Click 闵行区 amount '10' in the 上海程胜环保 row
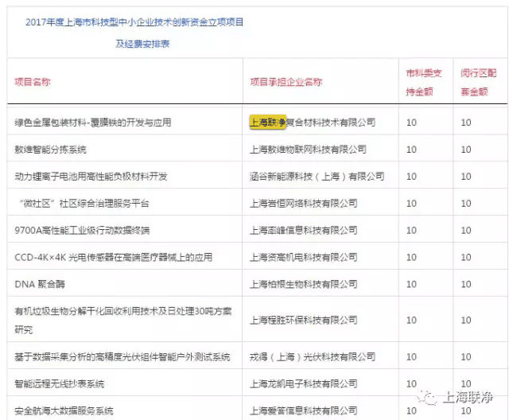509x420 pixels. pyautogui.click(x=466, y=320)
